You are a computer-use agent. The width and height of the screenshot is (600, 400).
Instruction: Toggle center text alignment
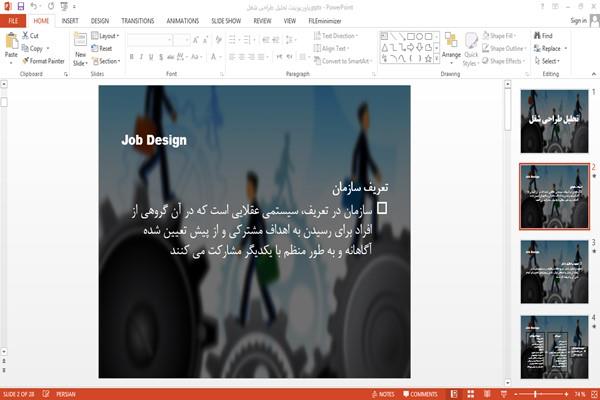click(241, 57)
